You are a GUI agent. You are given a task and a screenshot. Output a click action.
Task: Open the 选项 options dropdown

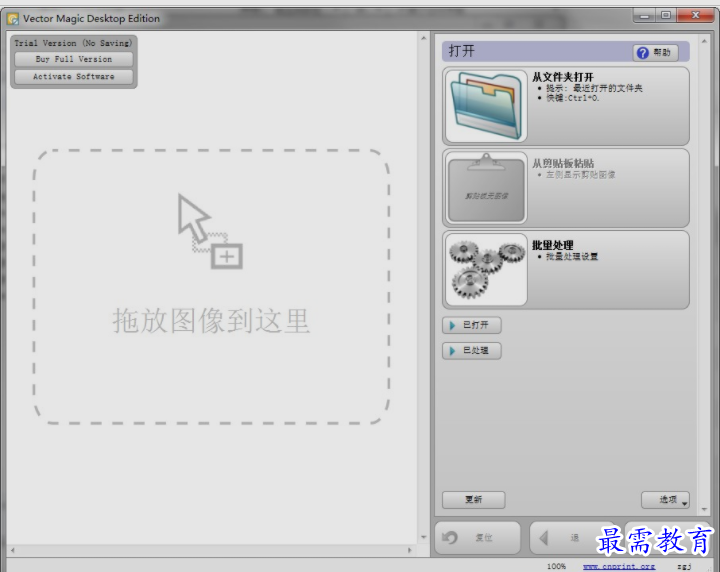pos(665,500)
